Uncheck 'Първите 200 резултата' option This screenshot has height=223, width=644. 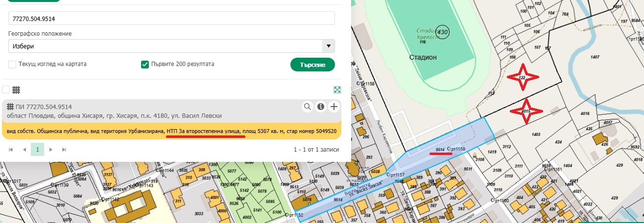(144, 64)
